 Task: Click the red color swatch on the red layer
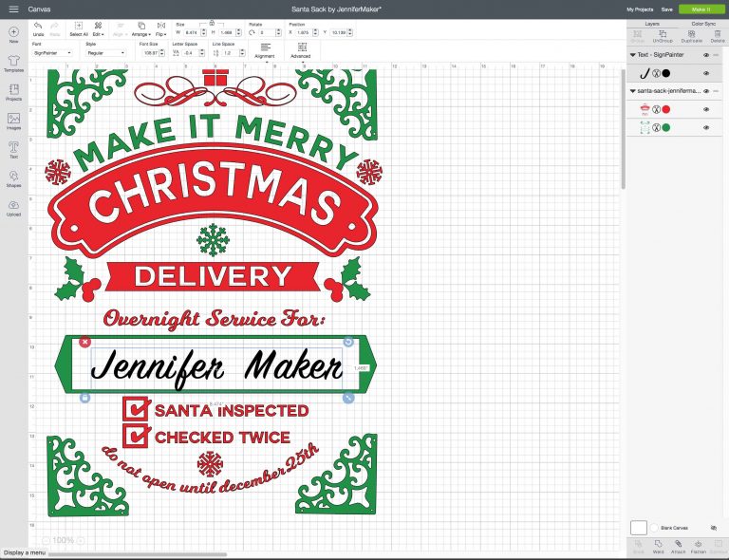tap(666, 110)
